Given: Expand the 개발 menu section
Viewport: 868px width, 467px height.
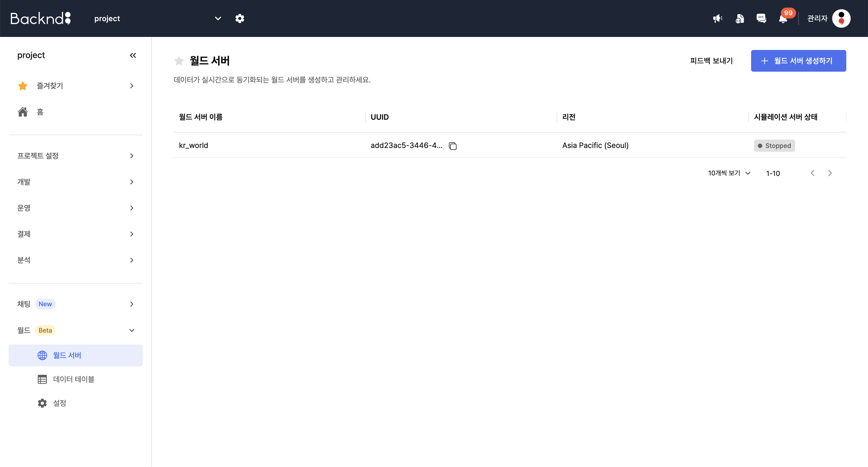Looking at the screenshot, I should point(75,182).
